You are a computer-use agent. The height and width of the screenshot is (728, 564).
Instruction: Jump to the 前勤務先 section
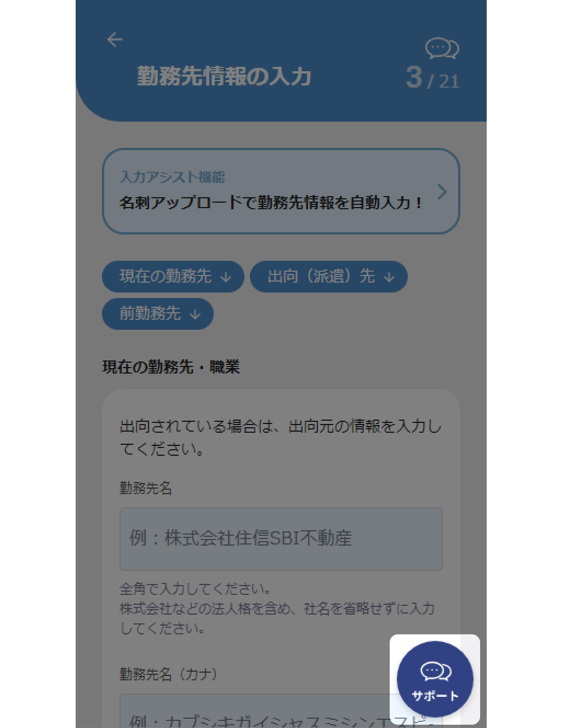coord(158,314)
